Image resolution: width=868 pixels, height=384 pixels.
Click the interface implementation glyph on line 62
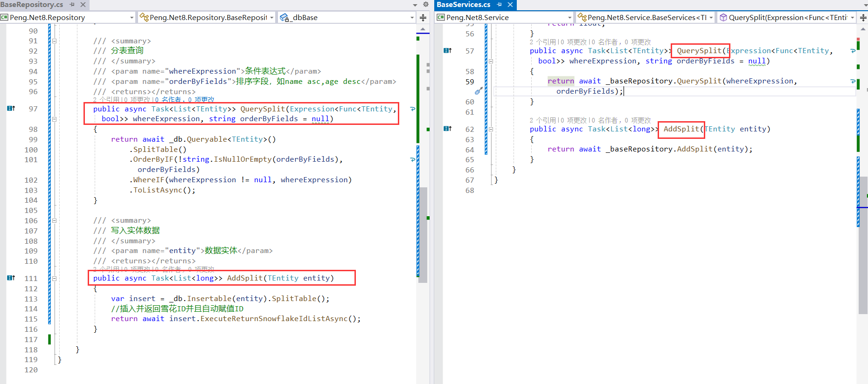(447, 129)
